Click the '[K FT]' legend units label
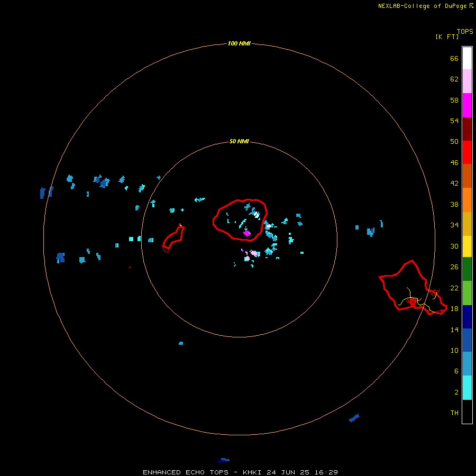This screenshot has height=476, width=476. pyautogui.click(x=447, y=36)
